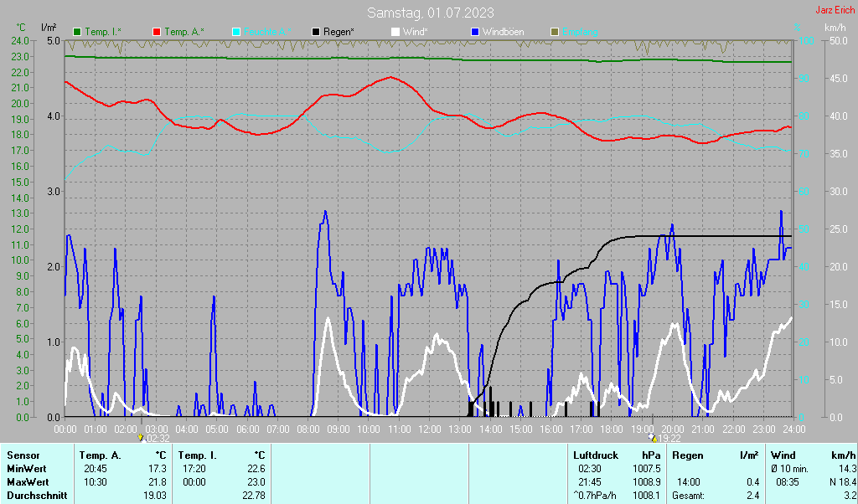Click the pressure minimum '1007.5'
Image resolution: width=858 pixels, height=504 pixels.
coord(647,469)
